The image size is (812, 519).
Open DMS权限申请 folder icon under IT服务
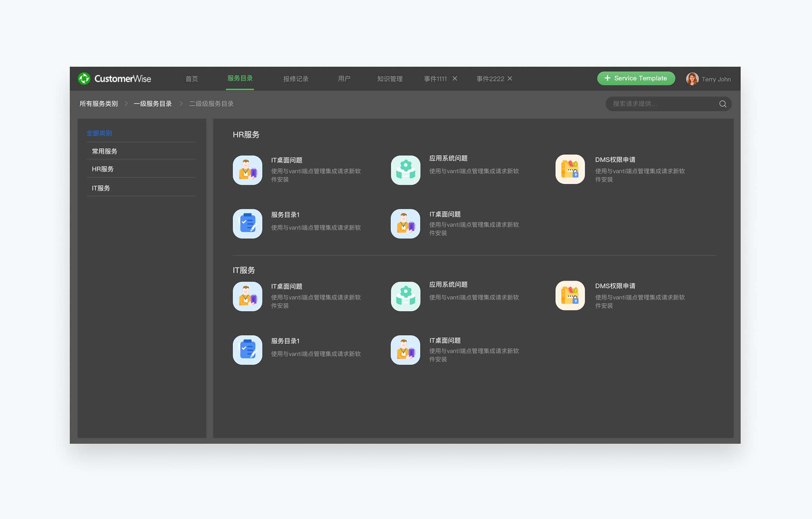coord(570,296)
